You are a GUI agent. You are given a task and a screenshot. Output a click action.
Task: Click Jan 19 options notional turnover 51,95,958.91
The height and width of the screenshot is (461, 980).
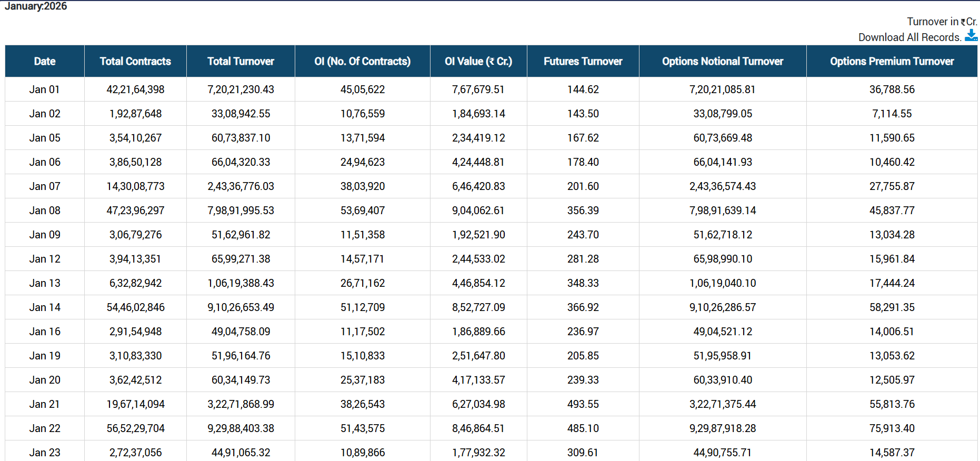click(x=722, y=356)
